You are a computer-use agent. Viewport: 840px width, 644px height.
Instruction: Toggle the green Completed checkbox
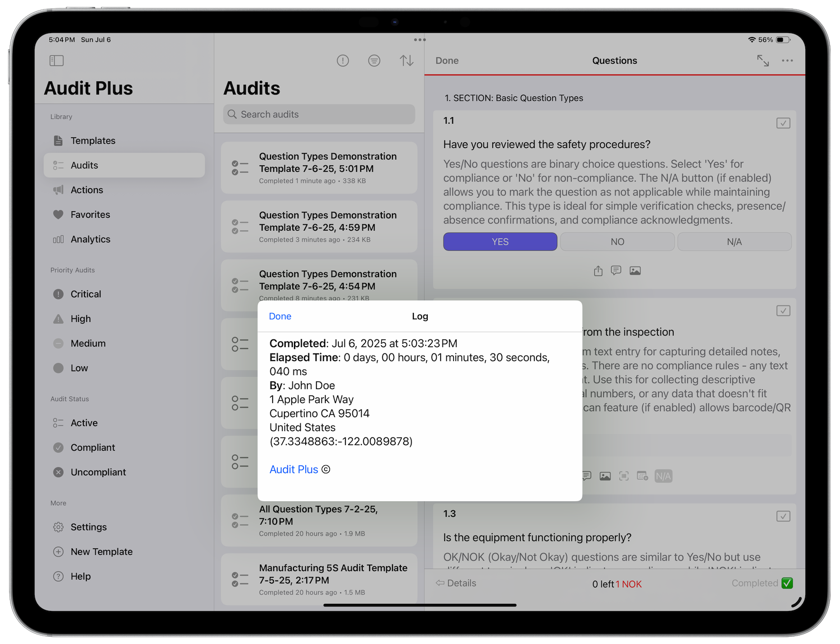[x=787, y=583]
